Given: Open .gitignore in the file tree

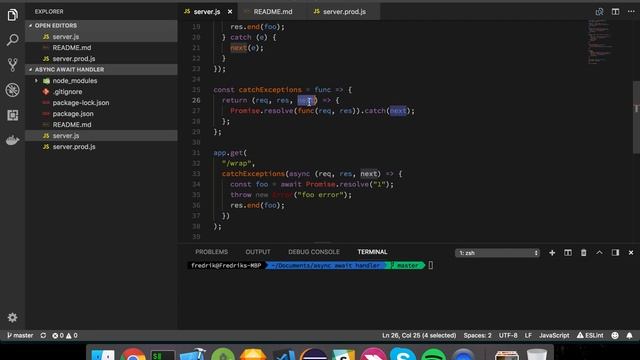Looking at the screenshot, I should tap(102, 92).
